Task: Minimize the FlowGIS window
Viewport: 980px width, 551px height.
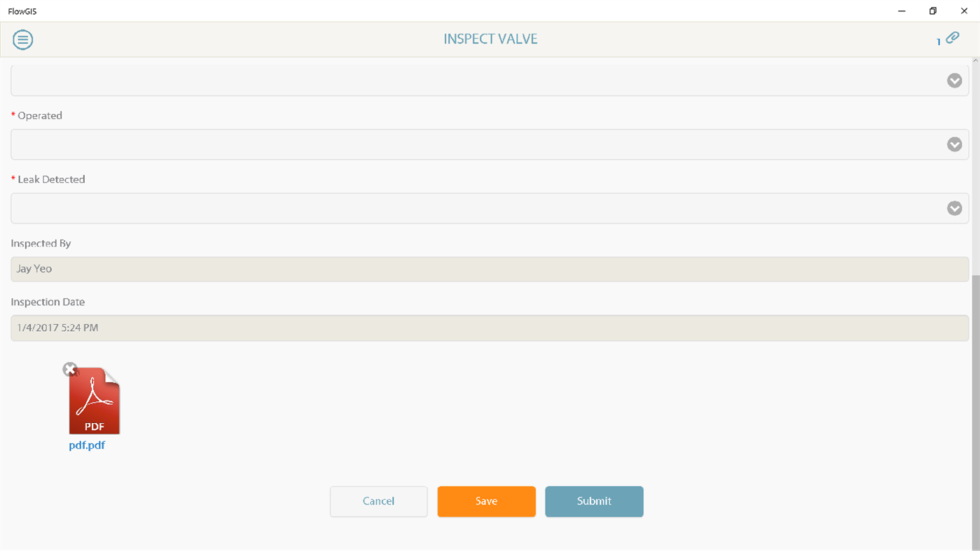Action: (902, 11)
